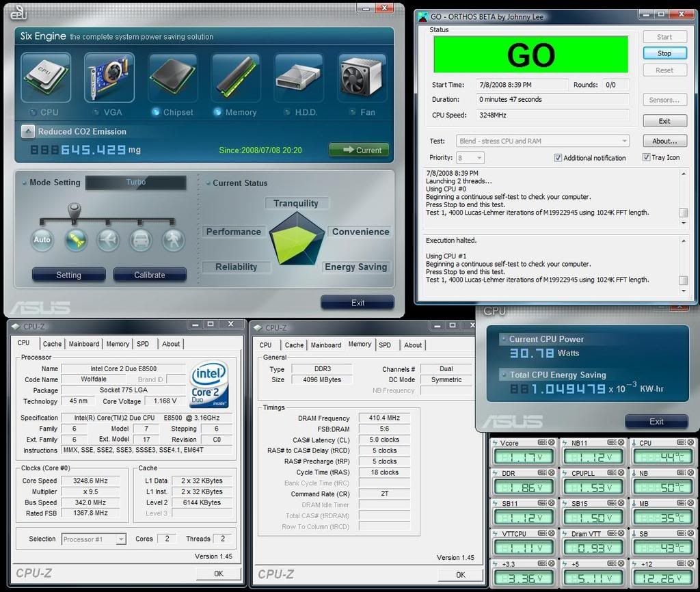
Task: Click the lower ORTHOS log scrollbar
Action: 683,265
